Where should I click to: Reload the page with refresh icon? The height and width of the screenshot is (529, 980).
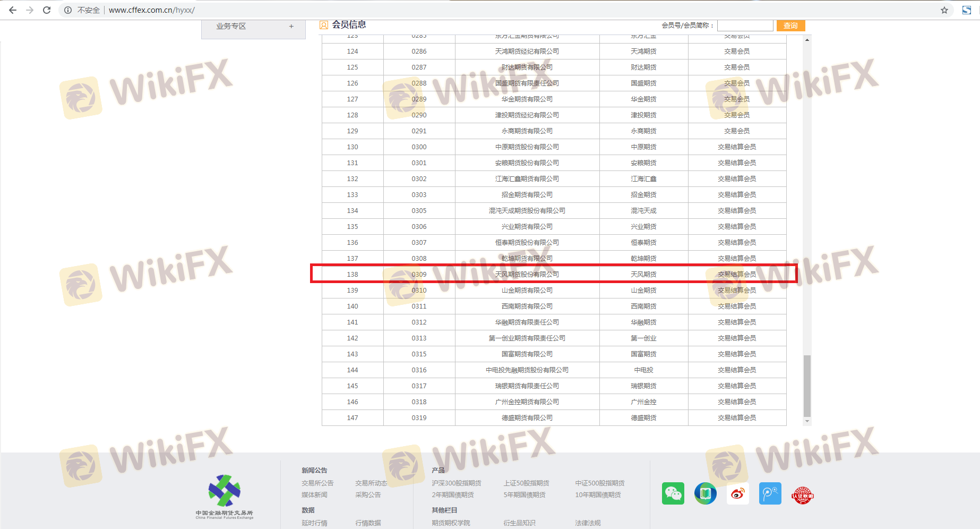click(x=47, y=10)
